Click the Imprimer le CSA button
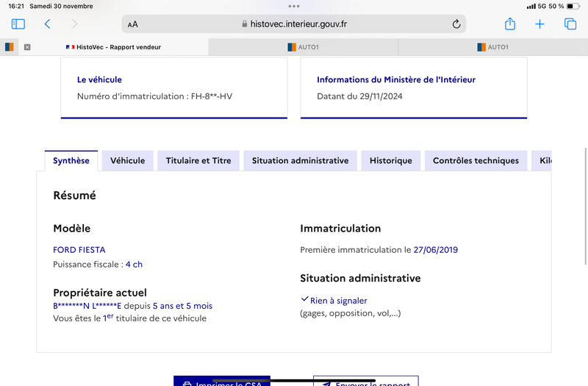The height and width of the screenshot is (386, 588). point(222,381)
